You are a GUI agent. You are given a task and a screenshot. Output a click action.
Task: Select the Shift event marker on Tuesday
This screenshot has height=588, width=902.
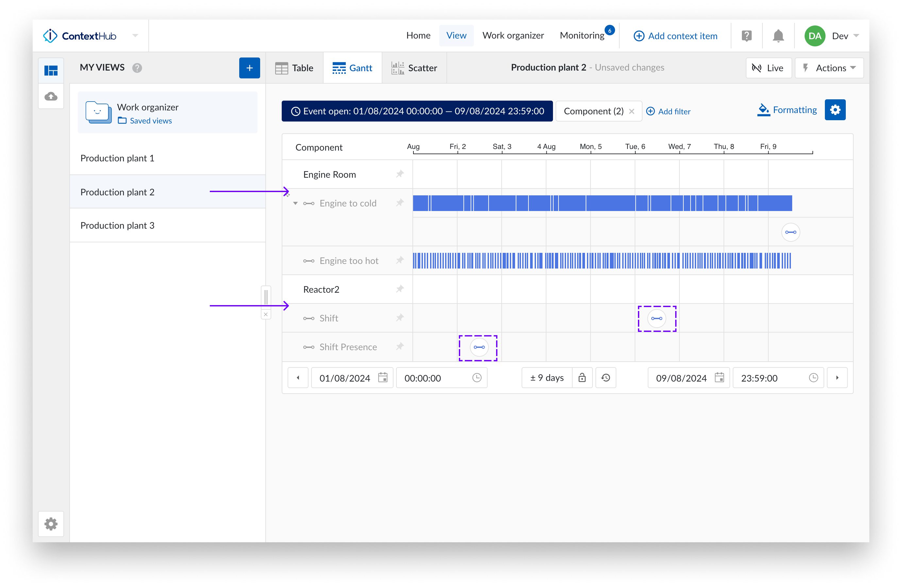click(657, 318)
